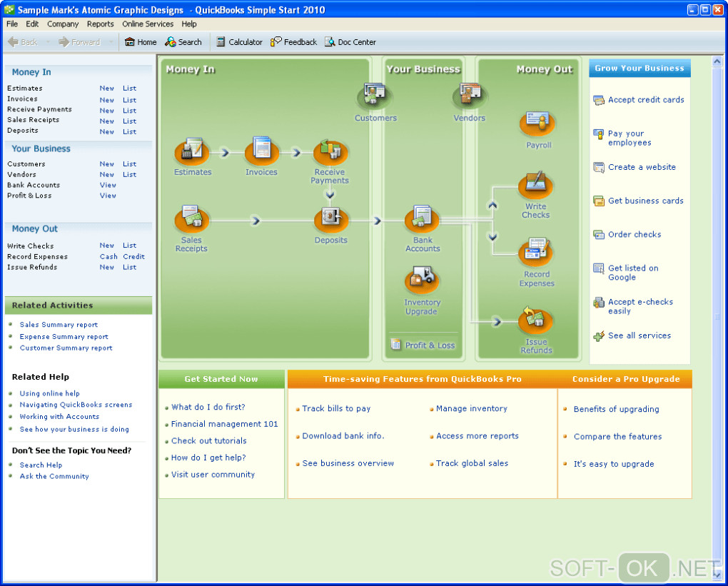Click Using online help link
The width and height of the screenshot is (728, 586).
pyautogui.click(x=50, y=393)
